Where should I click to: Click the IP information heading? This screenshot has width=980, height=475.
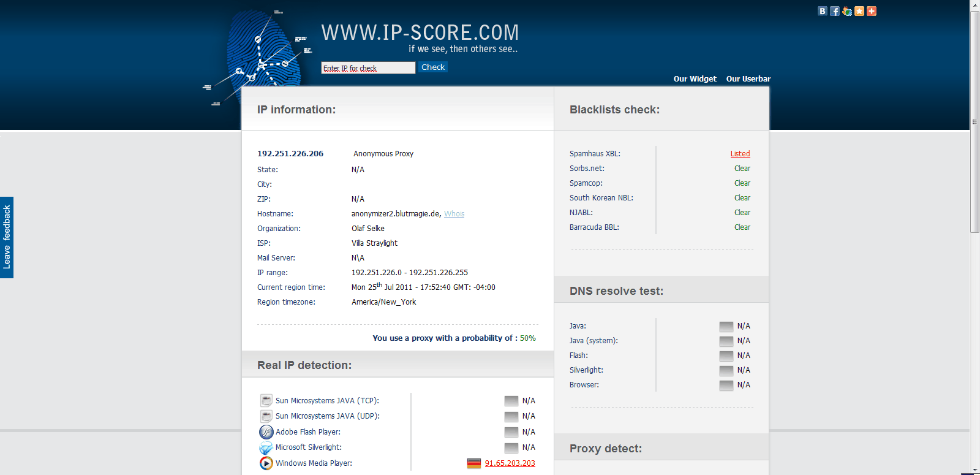296,110
